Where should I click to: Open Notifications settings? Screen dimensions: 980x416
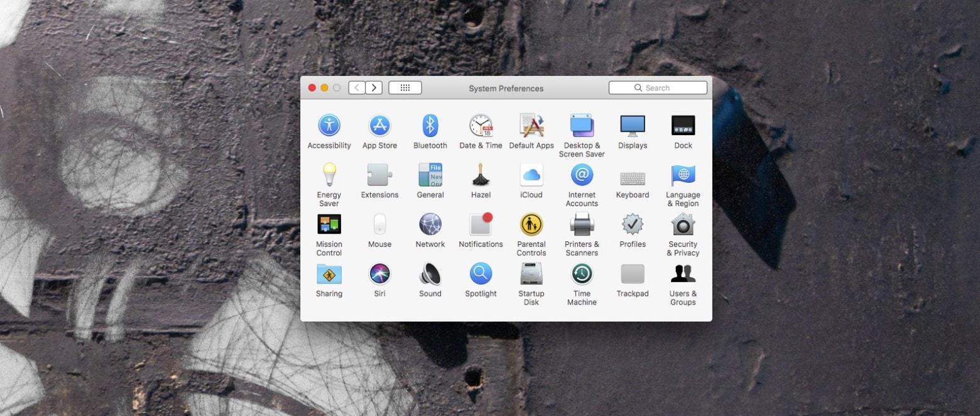[480, 224]
